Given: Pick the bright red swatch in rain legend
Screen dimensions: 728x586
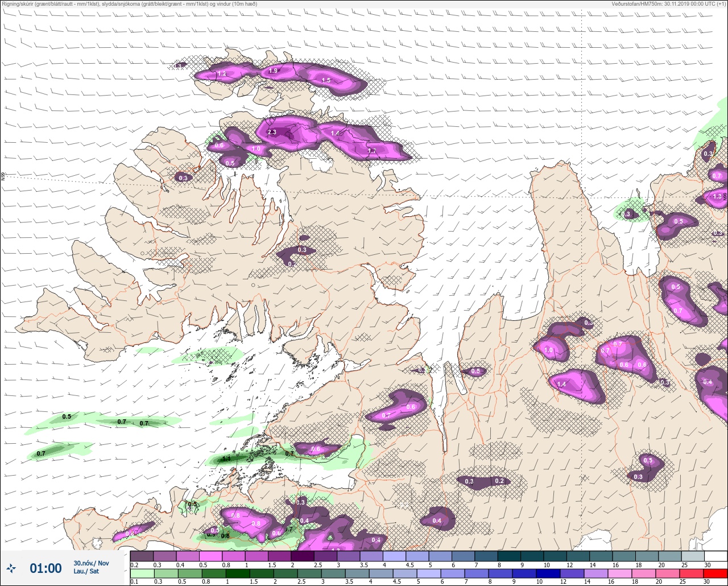Looking at the screenshot, I should pyautogui.click(x=716, y=572).
